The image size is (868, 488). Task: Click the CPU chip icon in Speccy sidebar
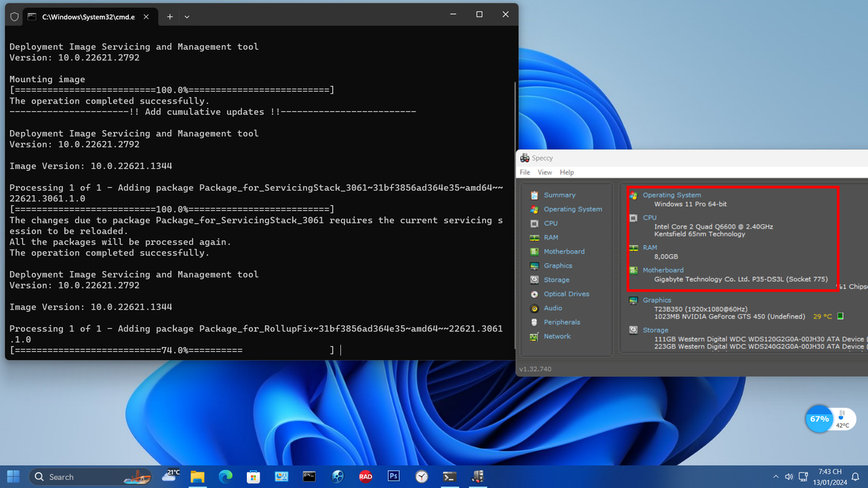[534, 223]
